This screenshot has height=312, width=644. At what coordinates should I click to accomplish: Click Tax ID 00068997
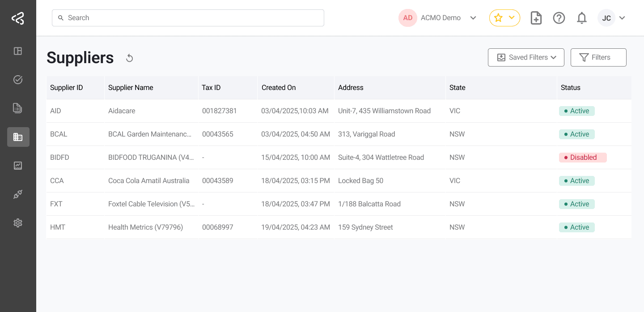click(218, 227)
